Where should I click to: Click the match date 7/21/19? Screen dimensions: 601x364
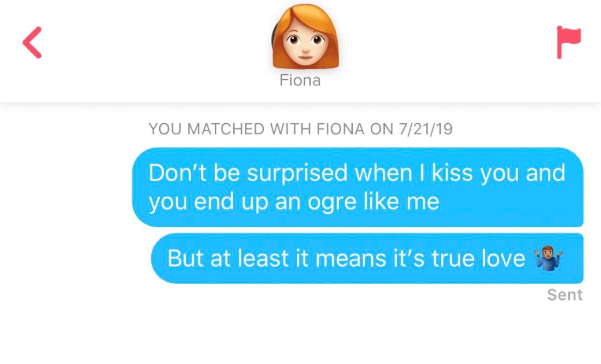tap(426, 129)
